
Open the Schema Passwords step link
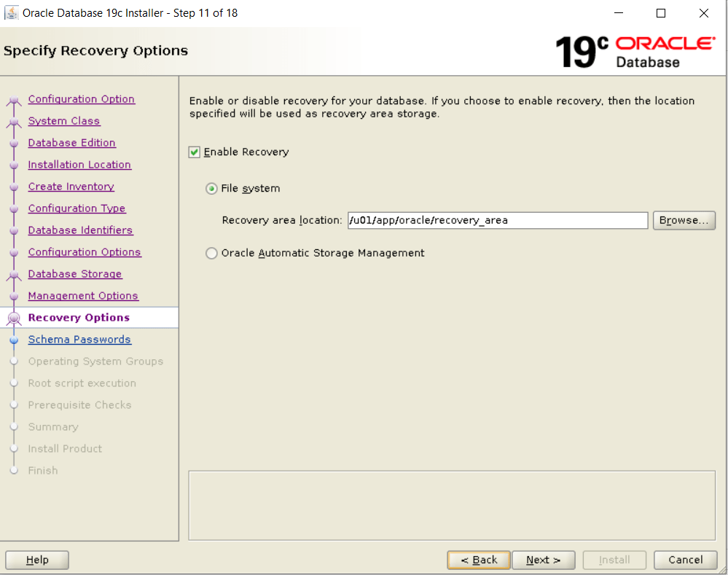pos(79,340)
